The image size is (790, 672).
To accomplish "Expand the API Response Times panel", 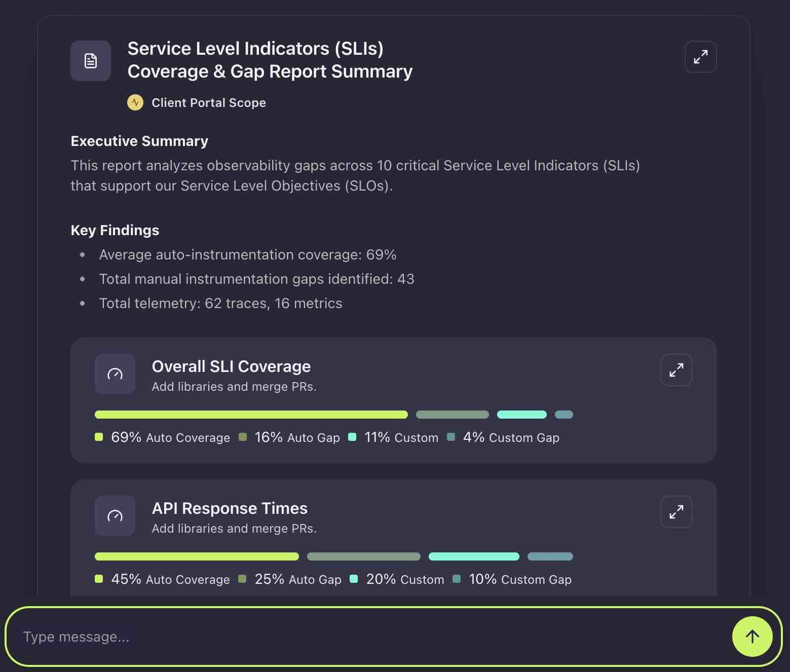I will (676, 512).
